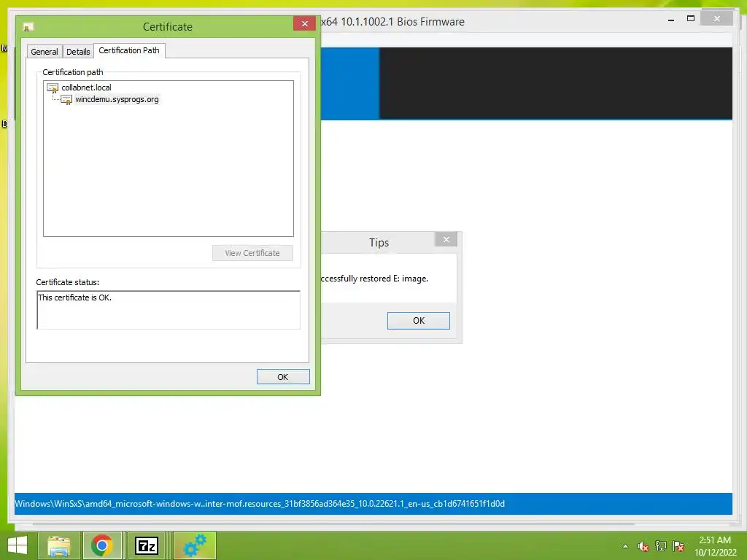Show hidden tray icons arrow

pos(625,546)
